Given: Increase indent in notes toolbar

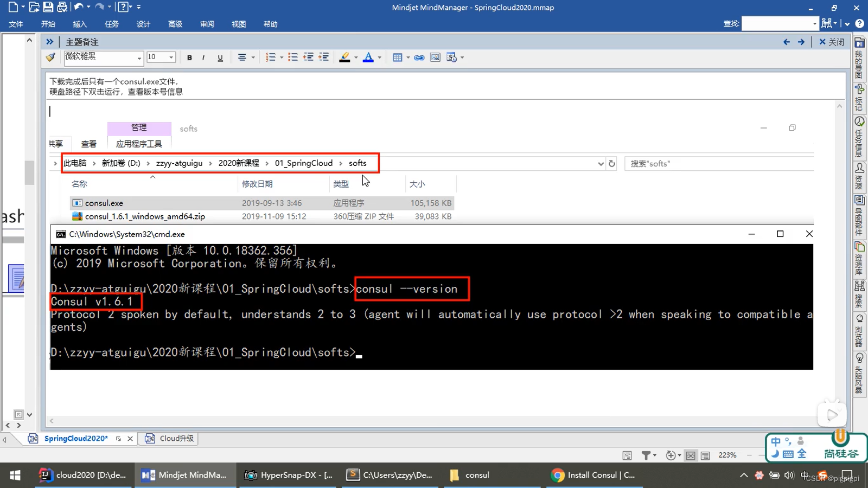Looking at the screenshot, I should tap(324, 57).
